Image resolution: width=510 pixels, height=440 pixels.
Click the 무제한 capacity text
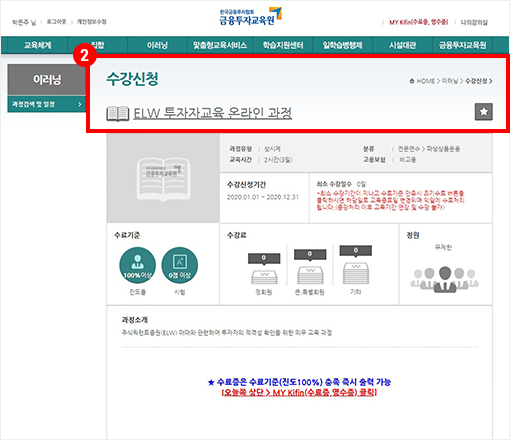(x=443, y=247)
